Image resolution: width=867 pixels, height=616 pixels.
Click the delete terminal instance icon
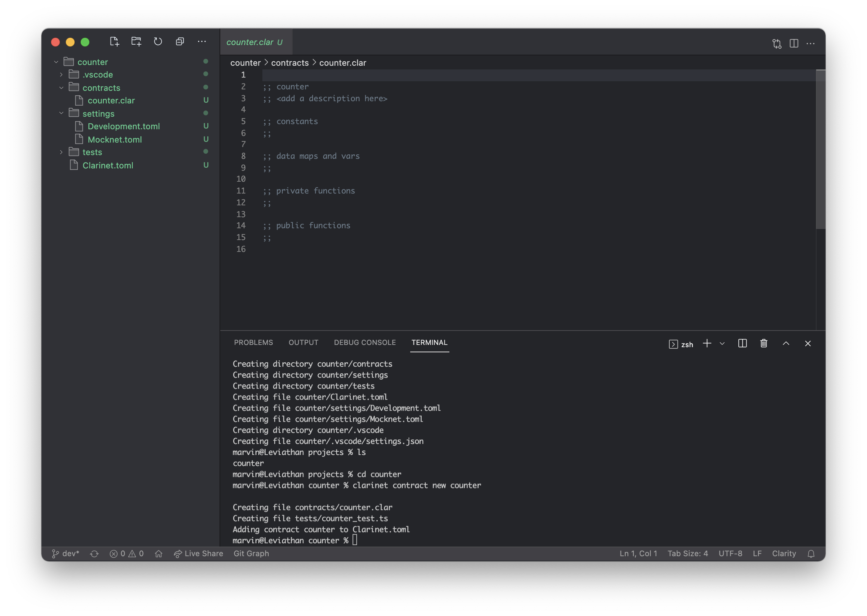tap(764, 343)
